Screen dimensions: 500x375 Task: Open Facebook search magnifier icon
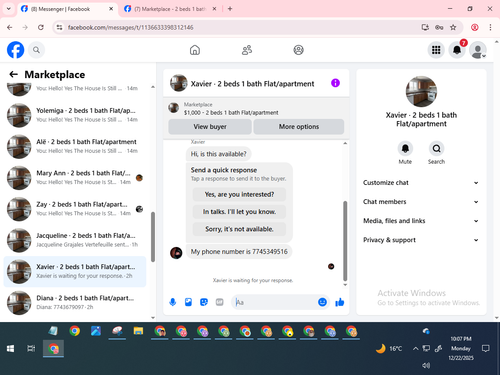coord(36,50)
